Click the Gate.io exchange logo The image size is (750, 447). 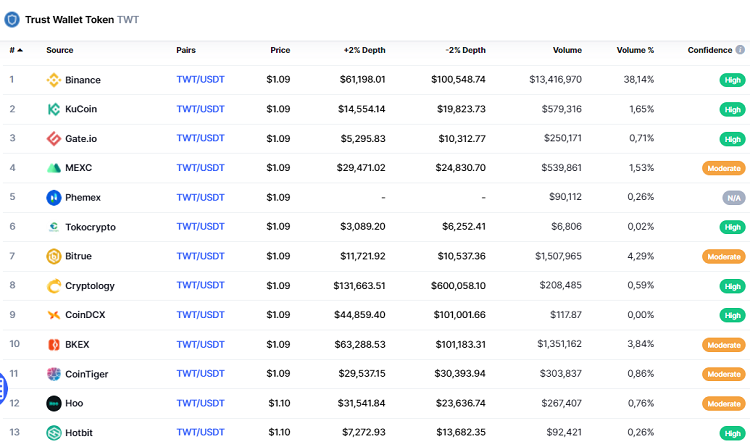pyautogui.click(x=54, y=139)
